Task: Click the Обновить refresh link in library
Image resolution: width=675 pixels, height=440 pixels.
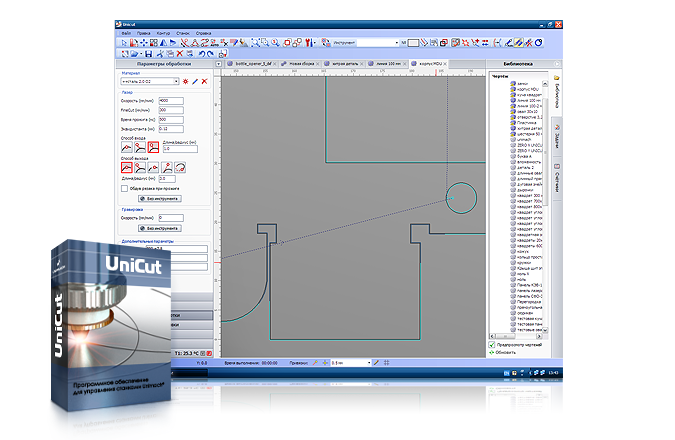Action: tap(502, 353)
